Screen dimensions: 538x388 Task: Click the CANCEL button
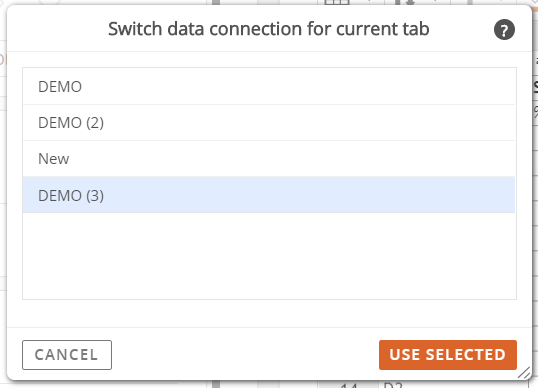tap(67, 355)
